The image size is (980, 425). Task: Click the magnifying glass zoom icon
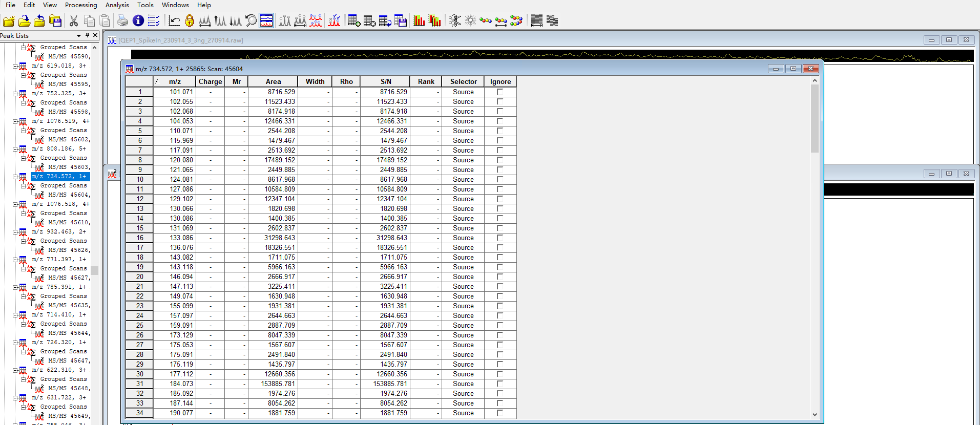[251, 20]
